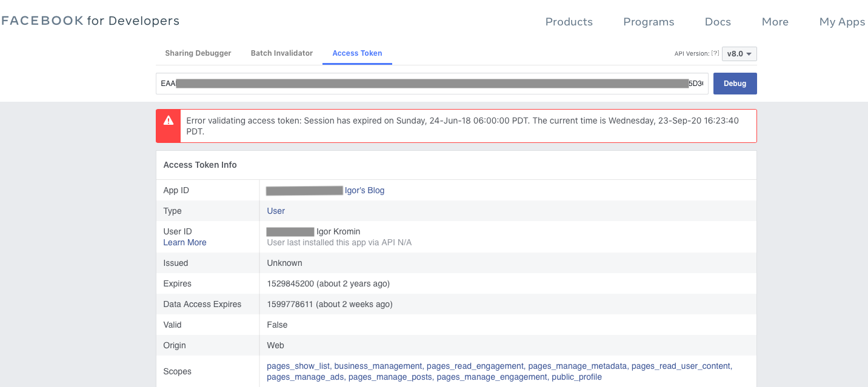Click into the access token input field
This screenshot has width=868, height=387.
432,84
